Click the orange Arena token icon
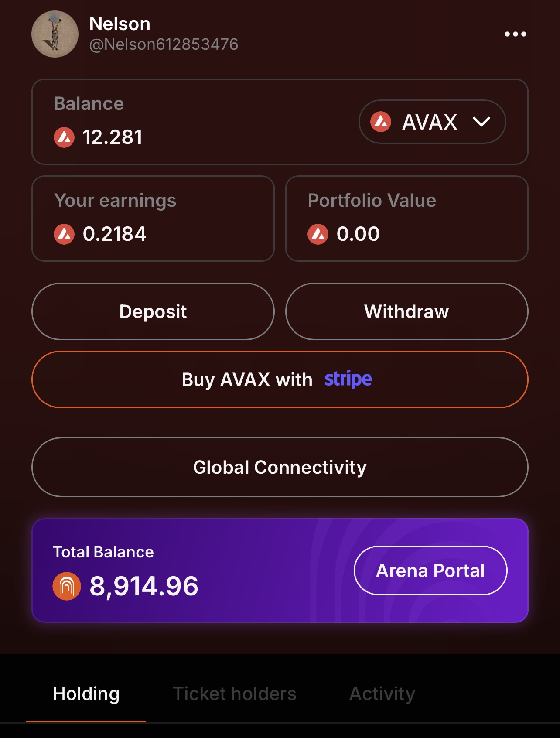The width and height of the screenshot is (560, 738). pos(67,586)
